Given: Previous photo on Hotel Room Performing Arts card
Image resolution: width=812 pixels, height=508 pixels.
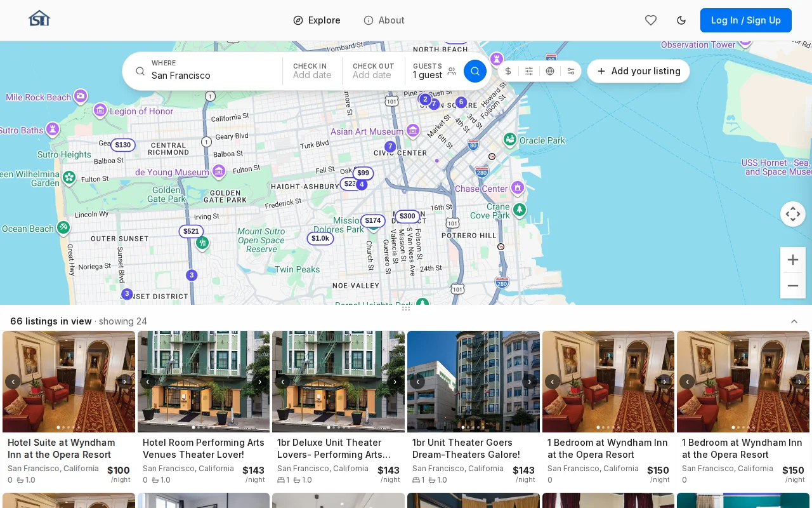Looking at the screenshot, I should click(x=148, y=382).
